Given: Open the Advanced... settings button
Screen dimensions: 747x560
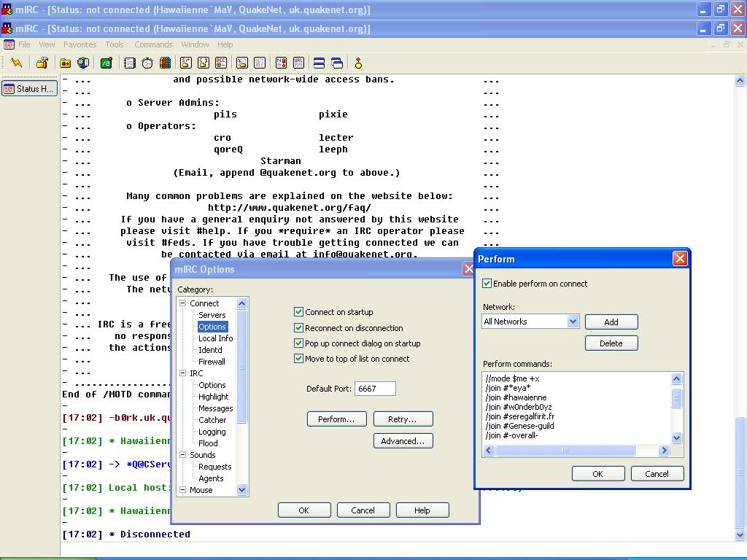Looking at the screenshot, I should pos(403,441).
